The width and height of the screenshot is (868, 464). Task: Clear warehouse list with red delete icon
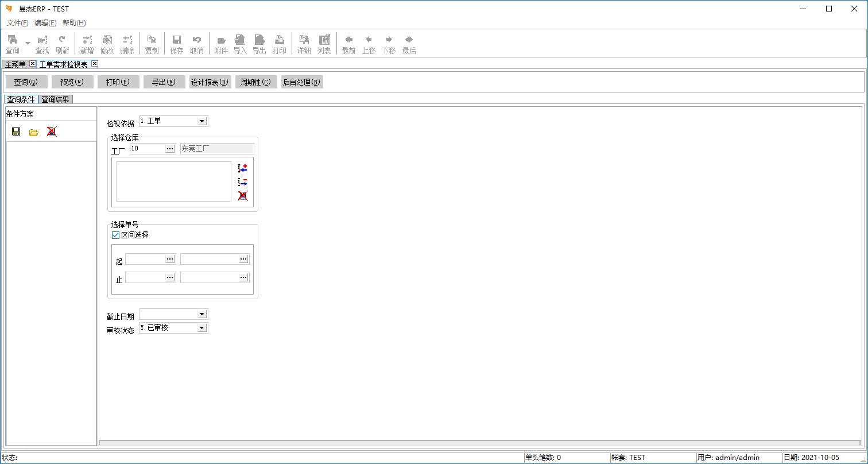pyautogui.click(x=243, y=196)
